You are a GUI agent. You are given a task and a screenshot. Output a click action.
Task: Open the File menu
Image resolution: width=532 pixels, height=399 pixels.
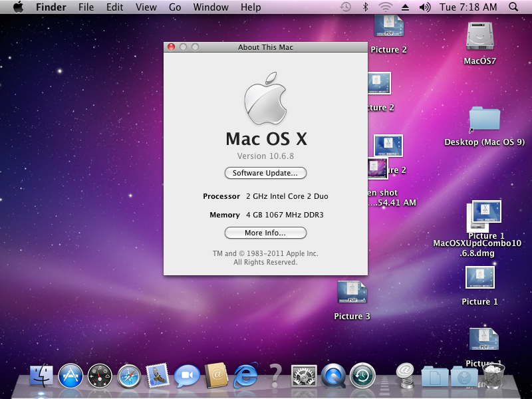click(x=86, y=7)
